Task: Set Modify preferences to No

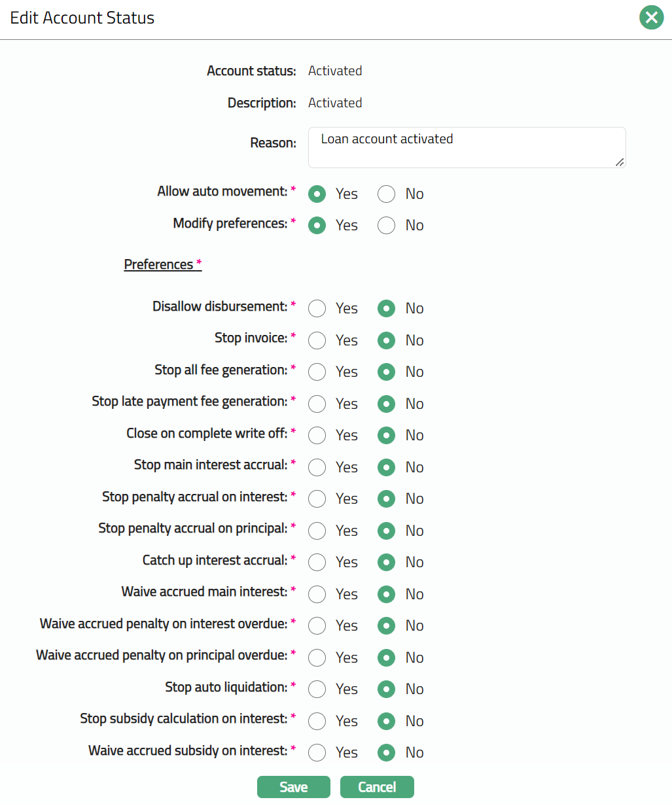Action: point(386,226)
